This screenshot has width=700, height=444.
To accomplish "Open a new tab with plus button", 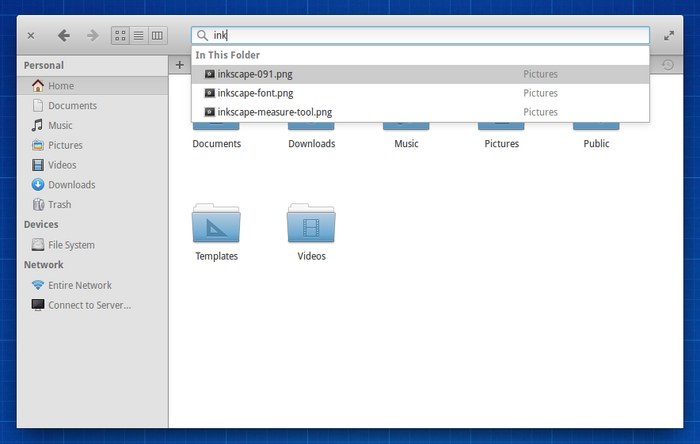I will [x=180, y=65].
